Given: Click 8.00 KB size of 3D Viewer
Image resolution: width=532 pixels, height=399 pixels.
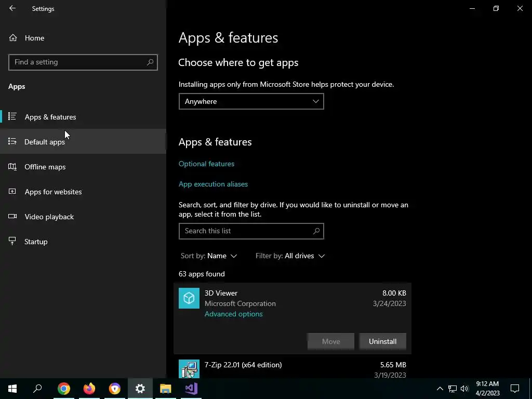Looking at the screenshot, I should click(x=394, y=293).
